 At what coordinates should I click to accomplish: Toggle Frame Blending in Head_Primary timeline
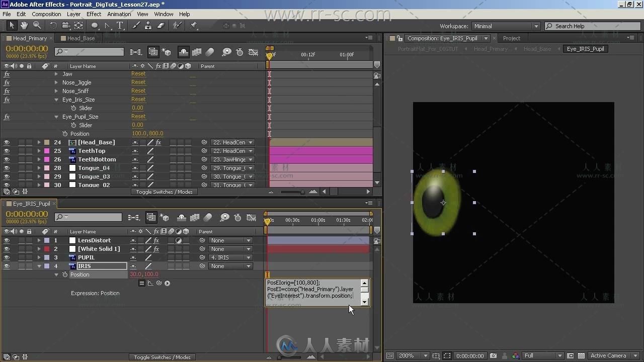(x=197, y=52)
